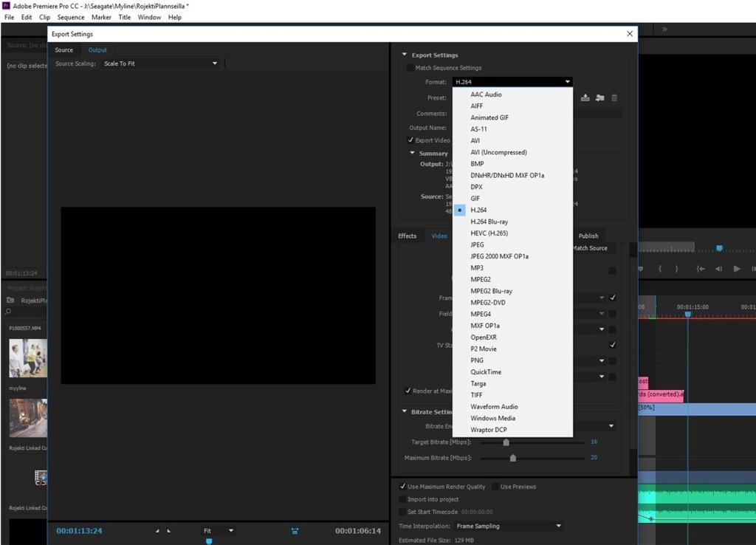Collapse the Export Settings section
This screenshot has width=756, height=545.
click(405, 55)
